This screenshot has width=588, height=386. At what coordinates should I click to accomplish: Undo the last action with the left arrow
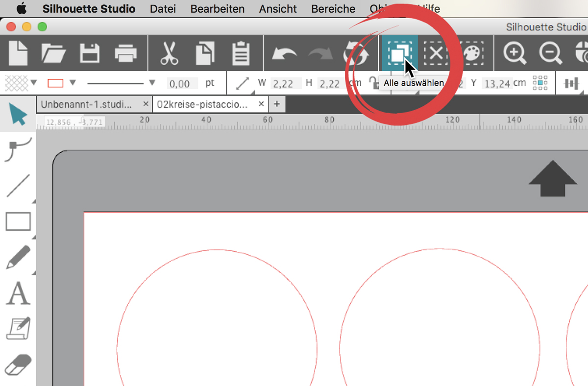pos(284,53)
